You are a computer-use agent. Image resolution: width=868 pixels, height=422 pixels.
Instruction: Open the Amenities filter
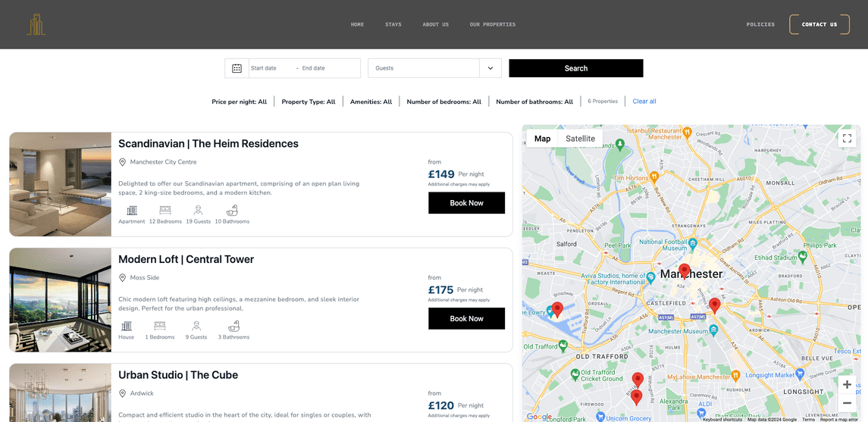(x=371, y=102)
